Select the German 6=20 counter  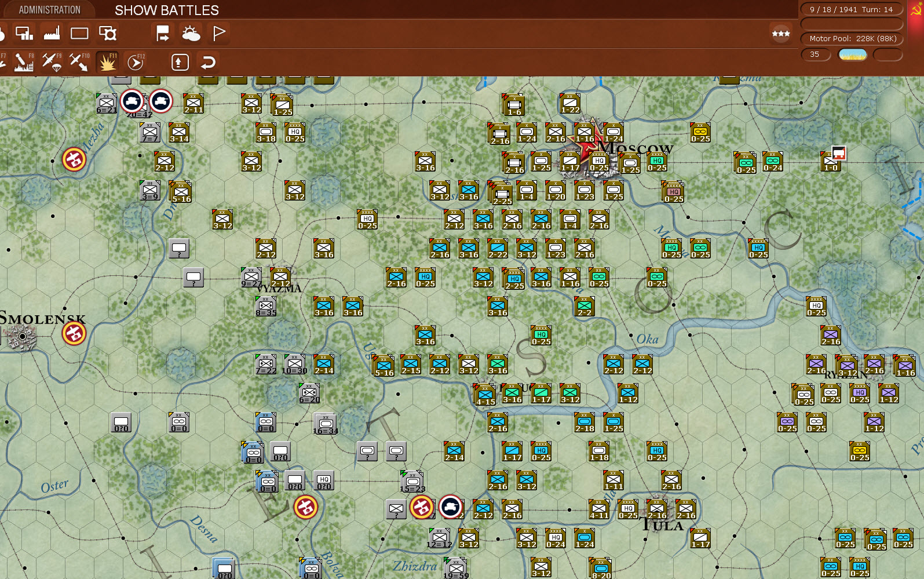pos(309,394)
